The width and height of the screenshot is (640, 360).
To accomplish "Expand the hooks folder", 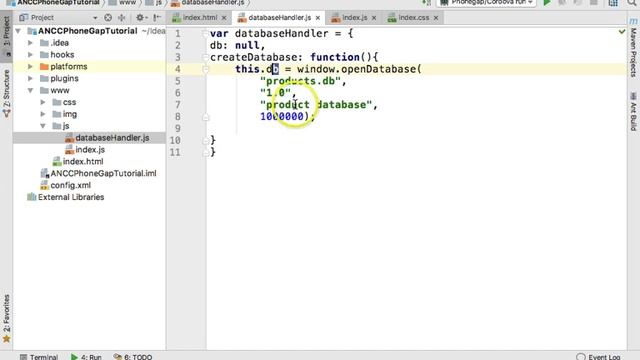I will (30, 55).
